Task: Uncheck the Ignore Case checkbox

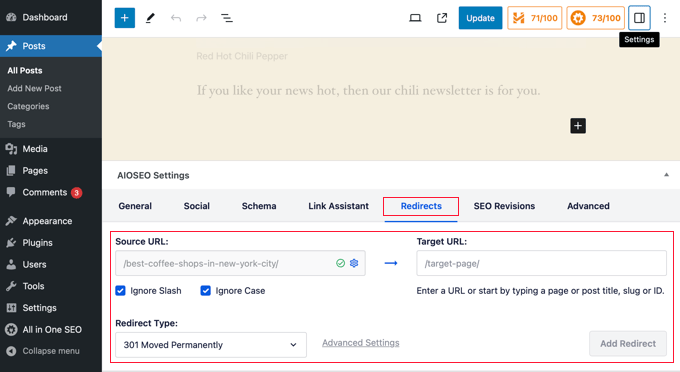Action: point(205,290)
